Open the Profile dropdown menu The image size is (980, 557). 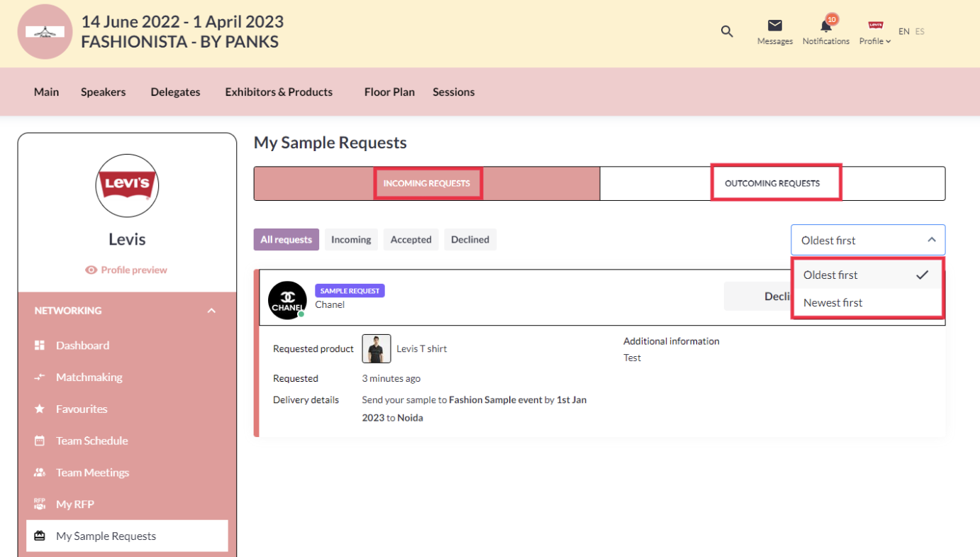875,33
